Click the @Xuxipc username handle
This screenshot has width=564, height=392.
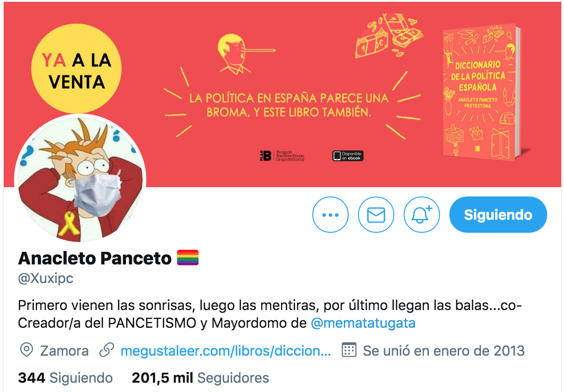pos(46,279)
